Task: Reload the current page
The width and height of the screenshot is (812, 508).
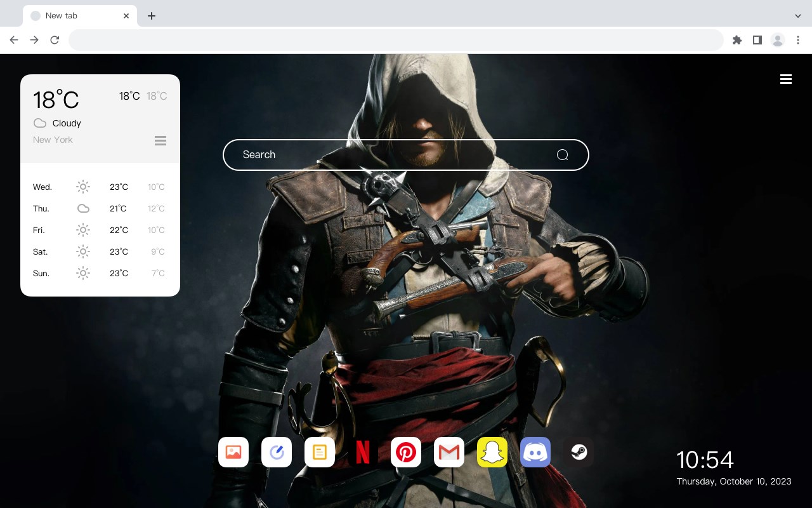Action: tap(55, 40)
